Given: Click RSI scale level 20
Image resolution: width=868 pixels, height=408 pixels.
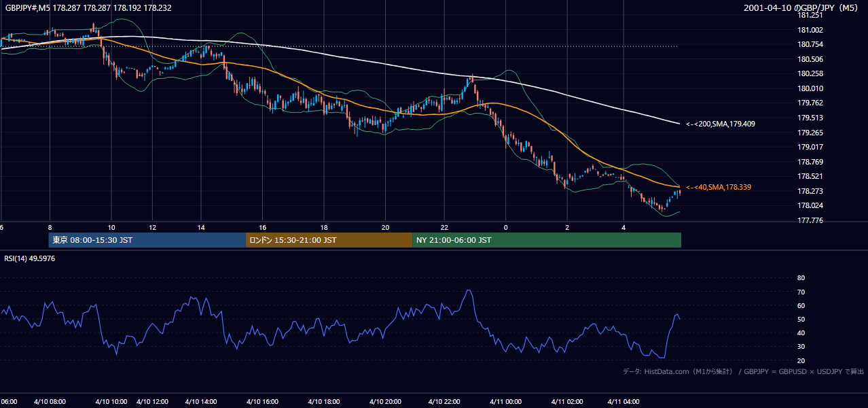Looking at the screenshot, I should (801, 360).
